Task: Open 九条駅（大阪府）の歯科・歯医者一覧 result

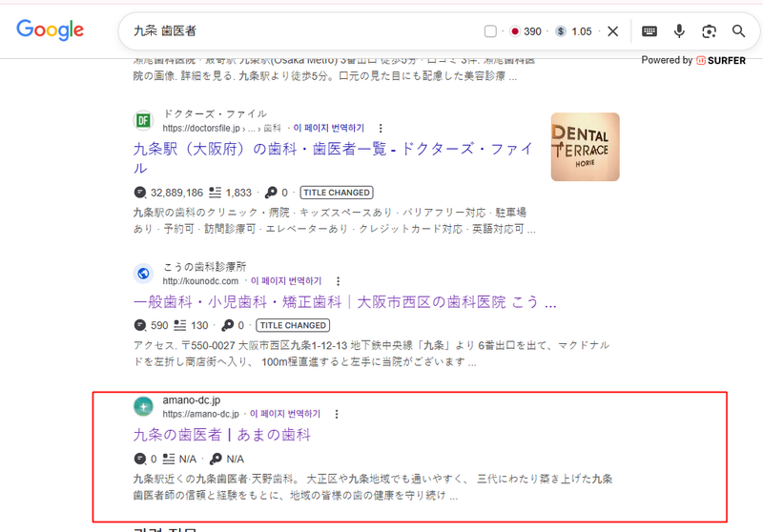Action: 333,158
